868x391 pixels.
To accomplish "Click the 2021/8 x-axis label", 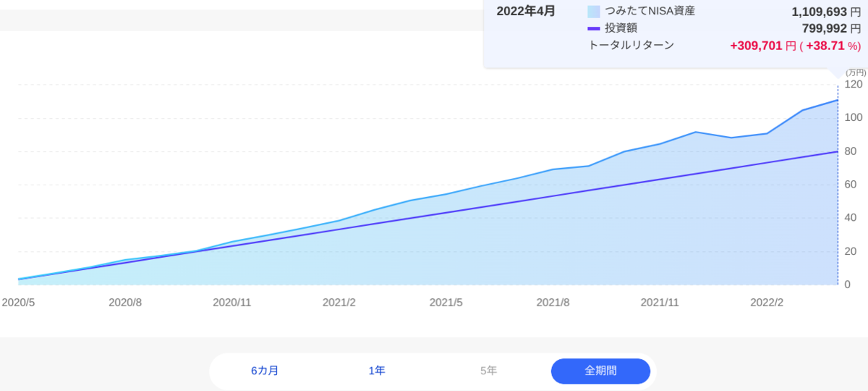I will pyautogui.click(x=553, y=302).
